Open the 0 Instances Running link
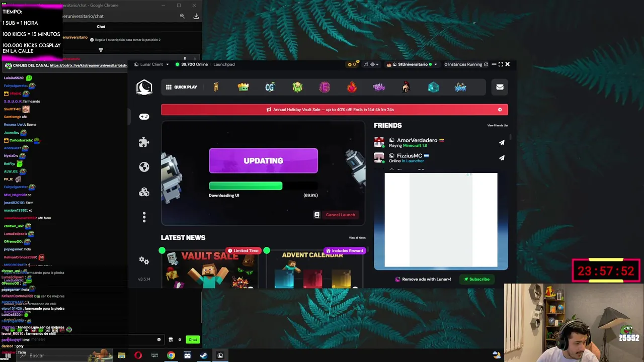644x362 pixels. (x=466, y=64)
